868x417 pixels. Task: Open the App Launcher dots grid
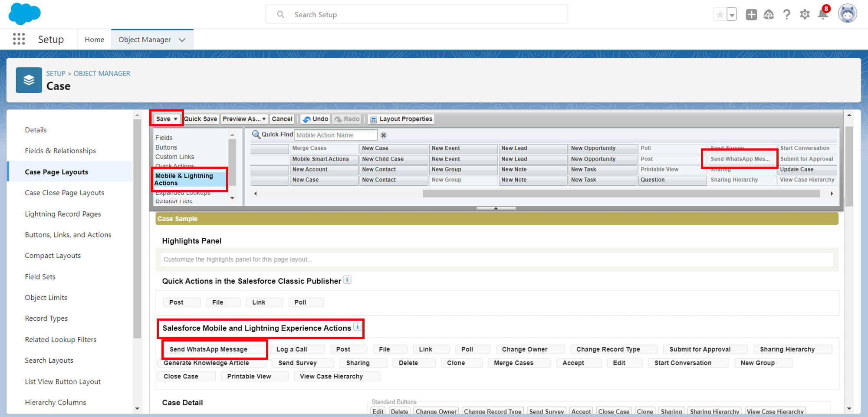click(19, 39)
